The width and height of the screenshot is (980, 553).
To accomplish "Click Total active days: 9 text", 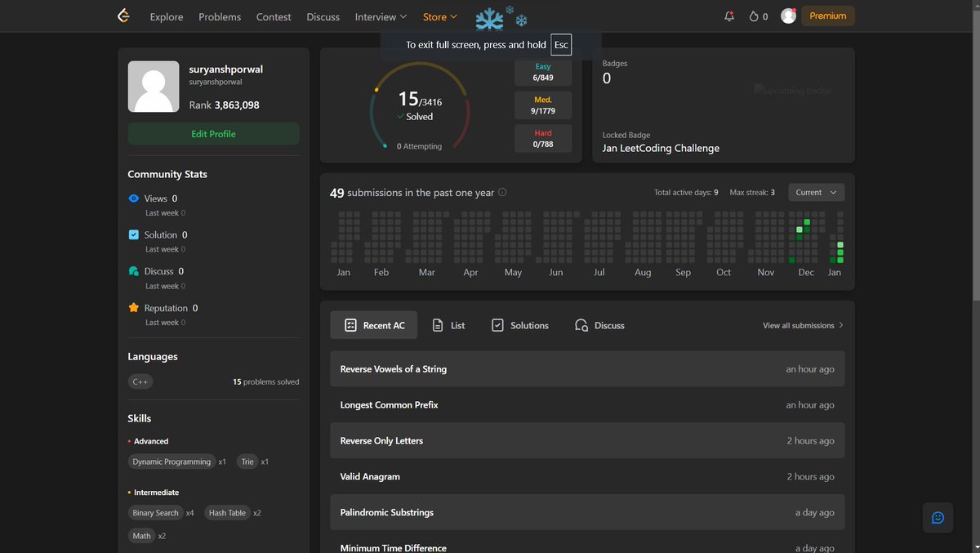I will tap(686, 193).
